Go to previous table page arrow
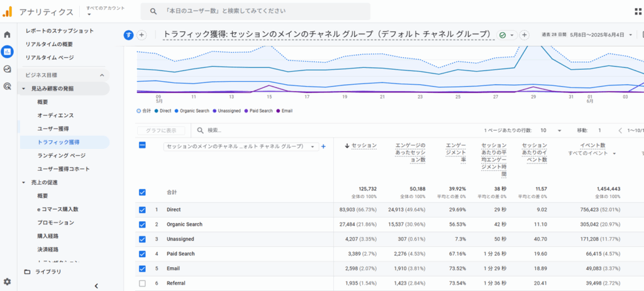The width and height of the screenshot is (644, 291). pyautogui.click(x=620, y=131)
